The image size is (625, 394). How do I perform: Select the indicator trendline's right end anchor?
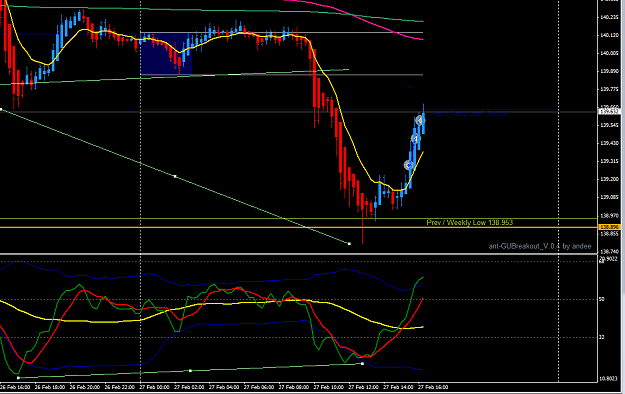[x=362, y=364]
